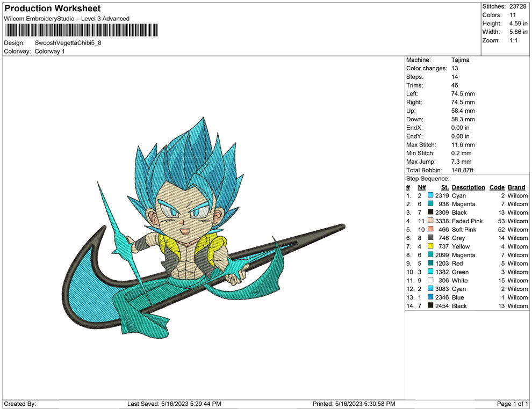Screen dimensions: 532x409
Task: Click the Blue 2346 color swatch
Action: coord(430,297)
